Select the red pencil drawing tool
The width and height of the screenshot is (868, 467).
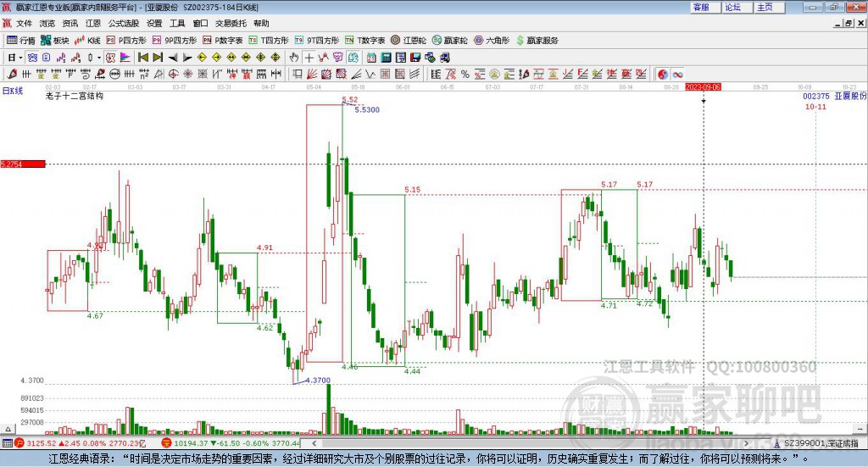[12, 74]
